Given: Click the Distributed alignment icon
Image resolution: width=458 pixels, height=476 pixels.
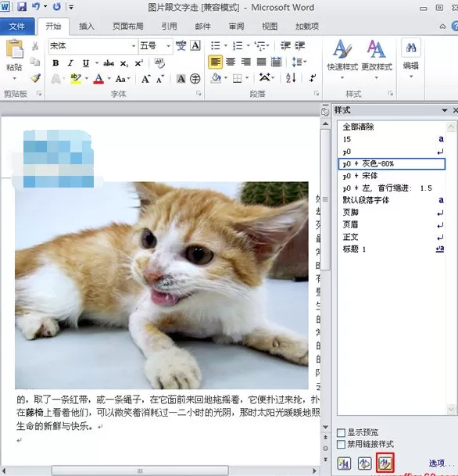Looking at the screenshot, I should 276,62.
